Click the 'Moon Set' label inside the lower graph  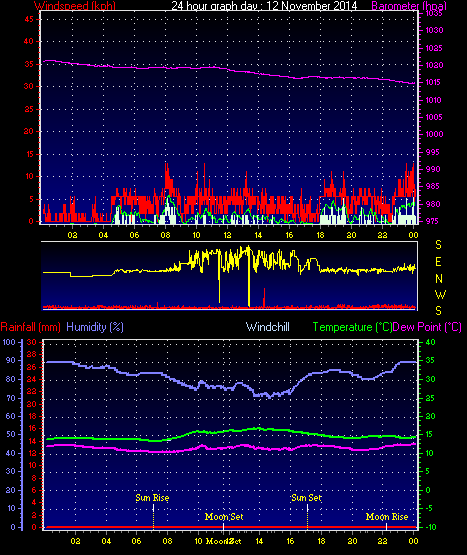coord(224,517)
